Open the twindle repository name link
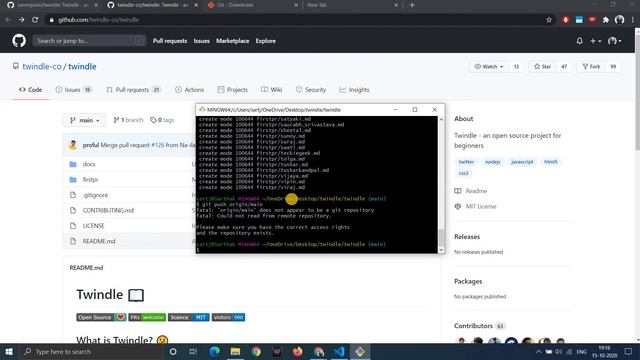The image size is (640, 360). point(82,67)
